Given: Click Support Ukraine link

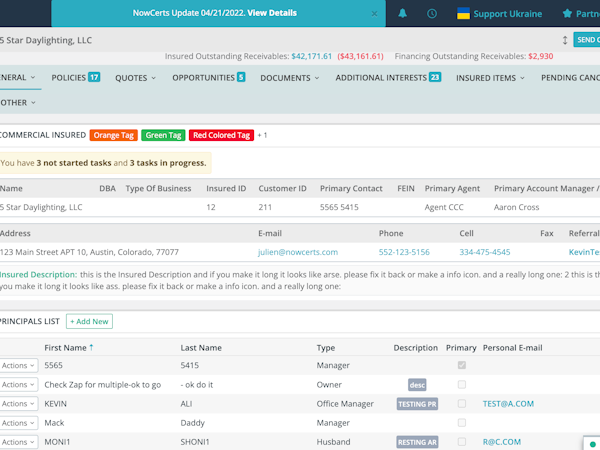Looking at the screenshot, I should (507, 14).
